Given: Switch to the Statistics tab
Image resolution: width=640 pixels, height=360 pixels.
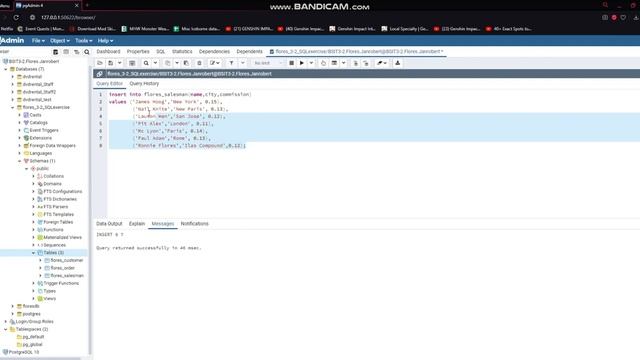Looking at the screenshot, I should tap(182, 51).
